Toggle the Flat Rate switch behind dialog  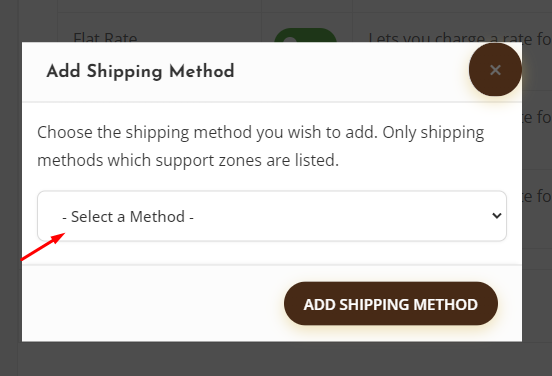(305, 35)
